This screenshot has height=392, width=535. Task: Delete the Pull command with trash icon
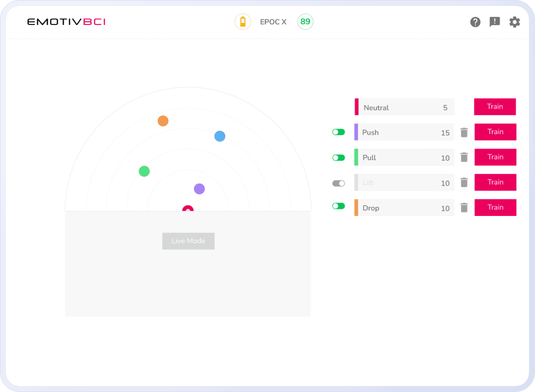pos(464,157)
